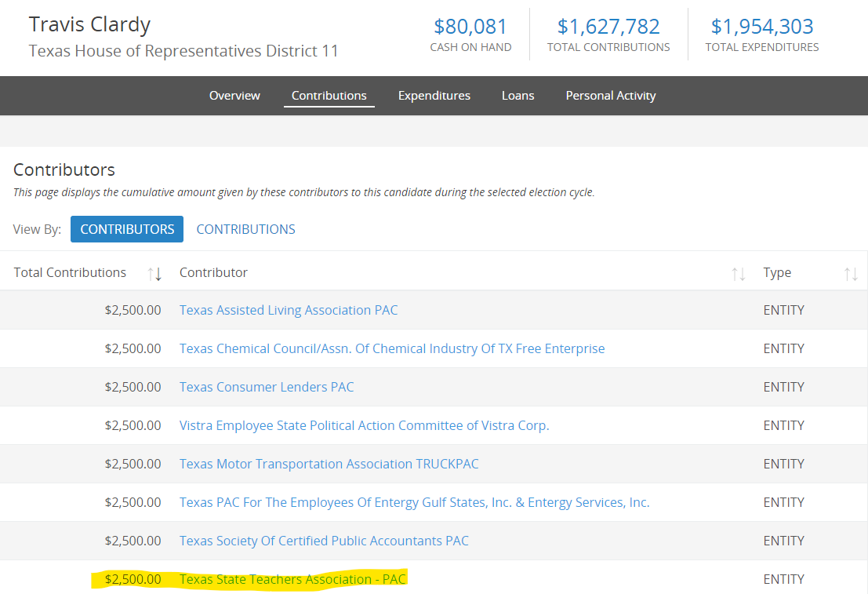Click $2,500.00 in the Texas State Teachers row
Screen dimensions: 868x594
(x=133, y=579)
